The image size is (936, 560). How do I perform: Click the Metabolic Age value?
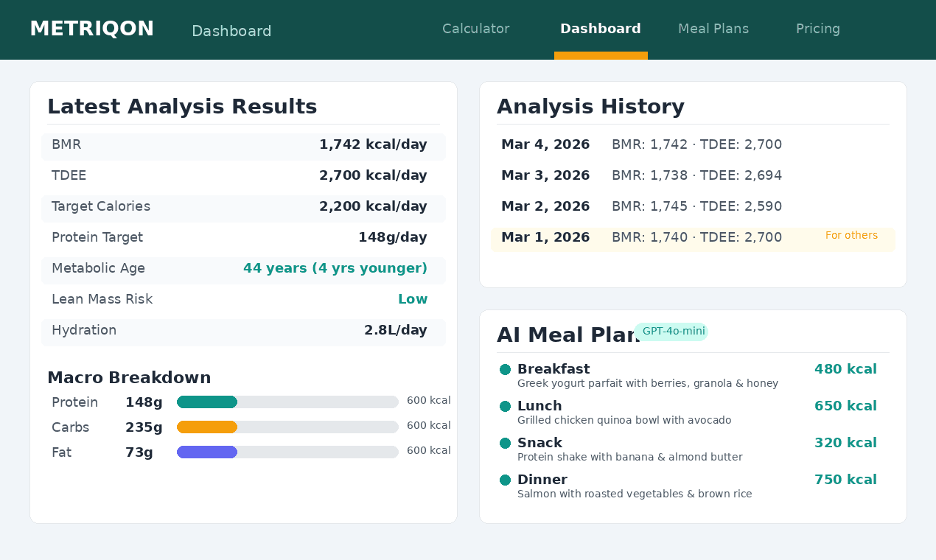(335, 268)
